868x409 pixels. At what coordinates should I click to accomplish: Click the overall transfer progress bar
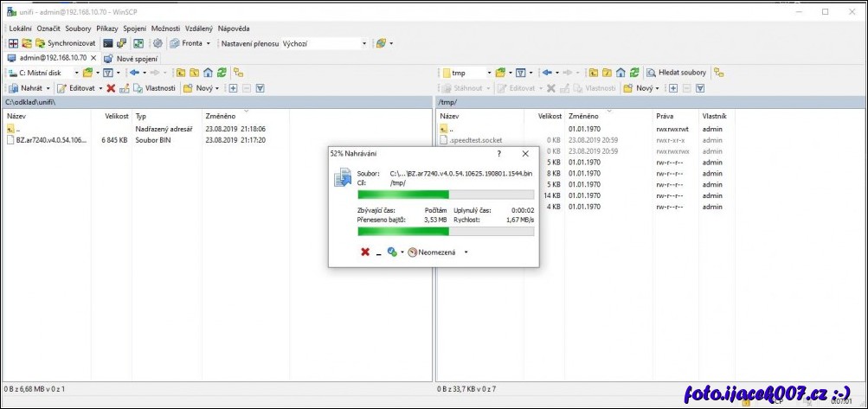[x=445, y=232]
